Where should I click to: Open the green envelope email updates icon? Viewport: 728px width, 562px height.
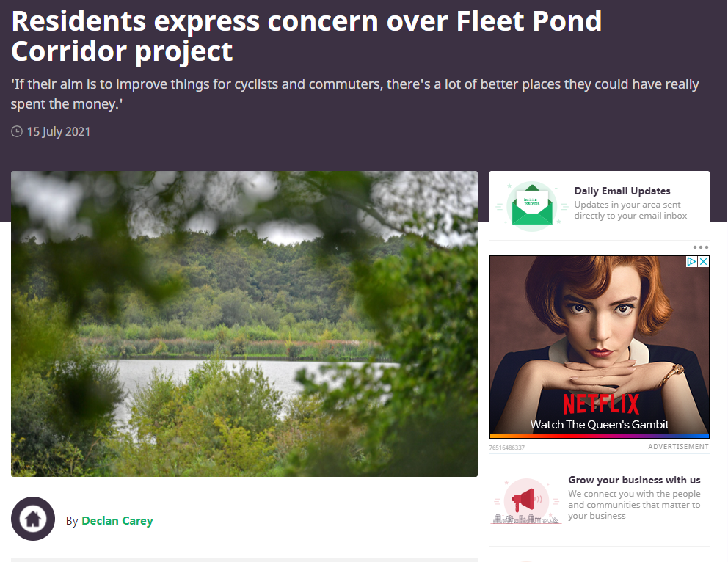coord(531,206)
